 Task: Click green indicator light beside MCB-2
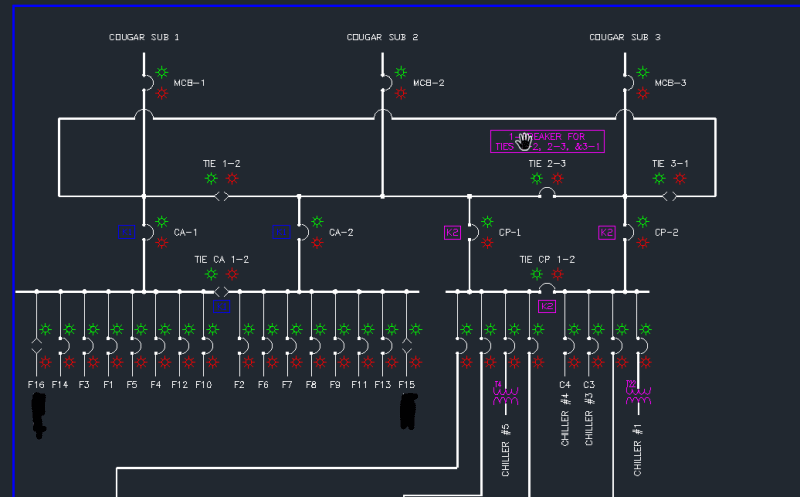401,72
